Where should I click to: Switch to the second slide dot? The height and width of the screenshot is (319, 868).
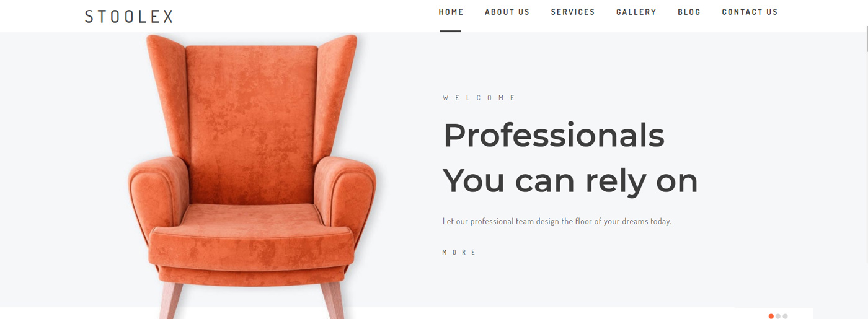[778, 316]
